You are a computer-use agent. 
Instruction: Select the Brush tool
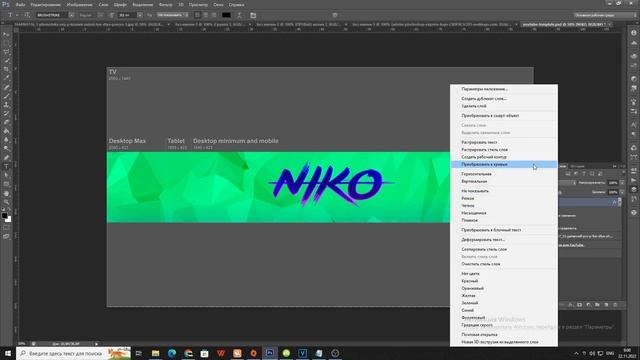(6, 96)
